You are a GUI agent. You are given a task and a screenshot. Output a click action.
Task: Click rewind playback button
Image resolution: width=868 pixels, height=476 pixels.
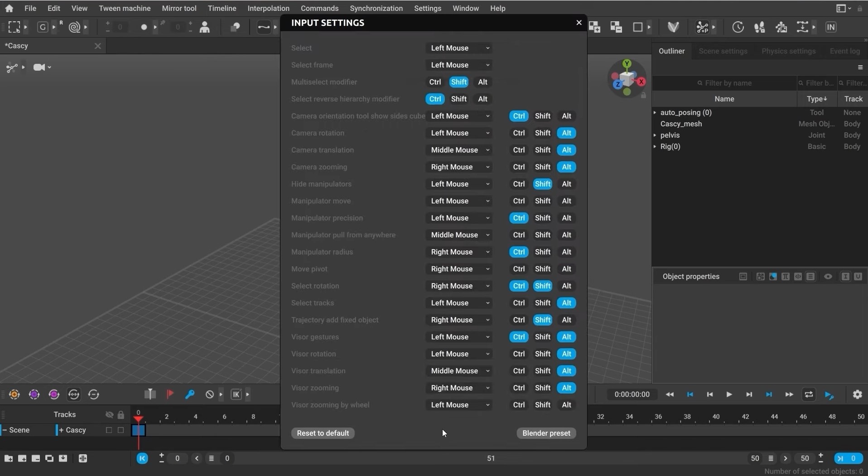click(x=670, y=394)
